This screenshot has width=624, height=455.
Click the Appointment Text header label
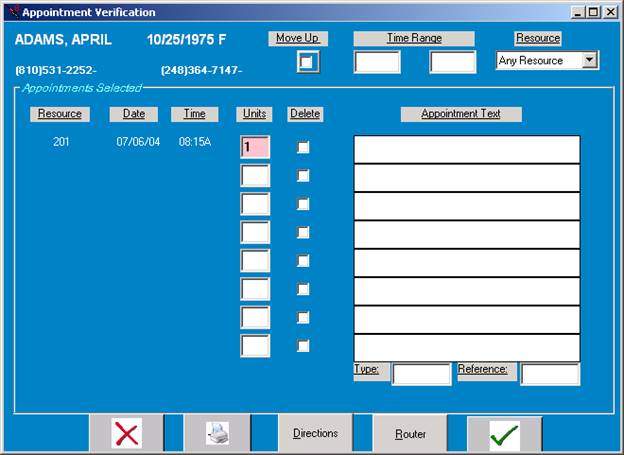(x=461, y=114)
